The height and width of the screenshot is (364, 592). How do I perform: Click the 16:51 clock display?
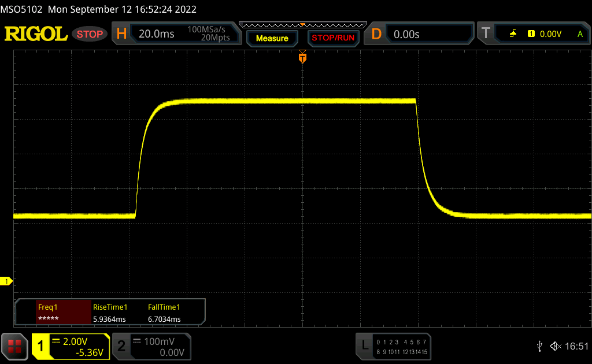[576, 346]
